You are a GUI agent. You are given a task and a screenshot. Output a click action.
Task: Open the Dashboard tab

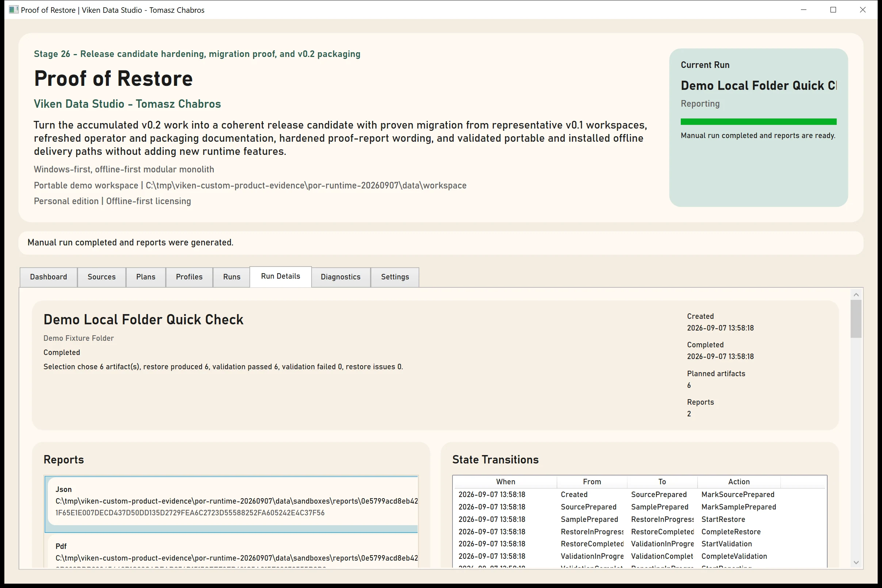(x=48, y=277)
